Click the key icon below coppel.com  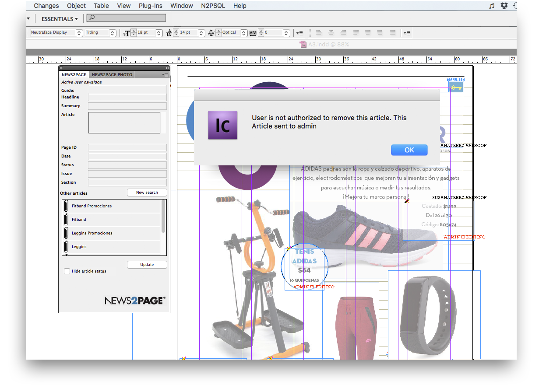pyautogui.click(x=456, y=87)
